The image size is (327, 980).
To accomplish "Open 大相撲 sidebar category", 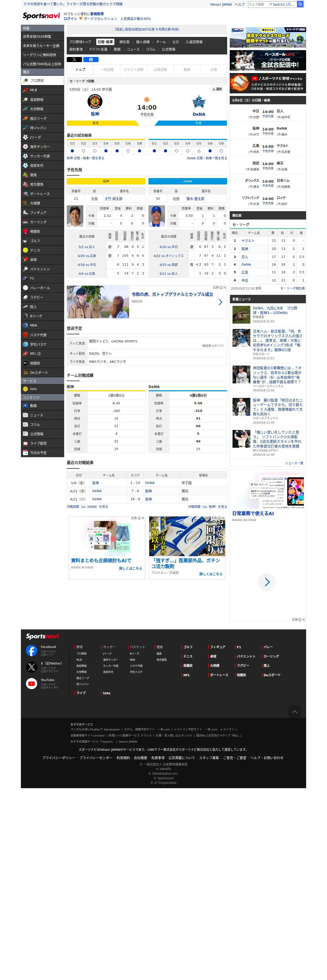I will pyautogui.click(x=42, y=203).
